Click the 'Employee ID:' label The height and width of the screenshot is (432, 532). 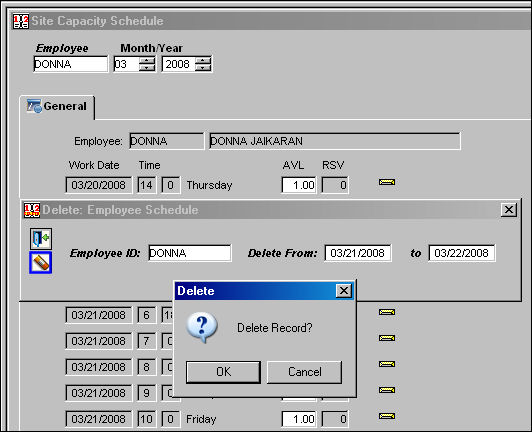click(105, 253)
